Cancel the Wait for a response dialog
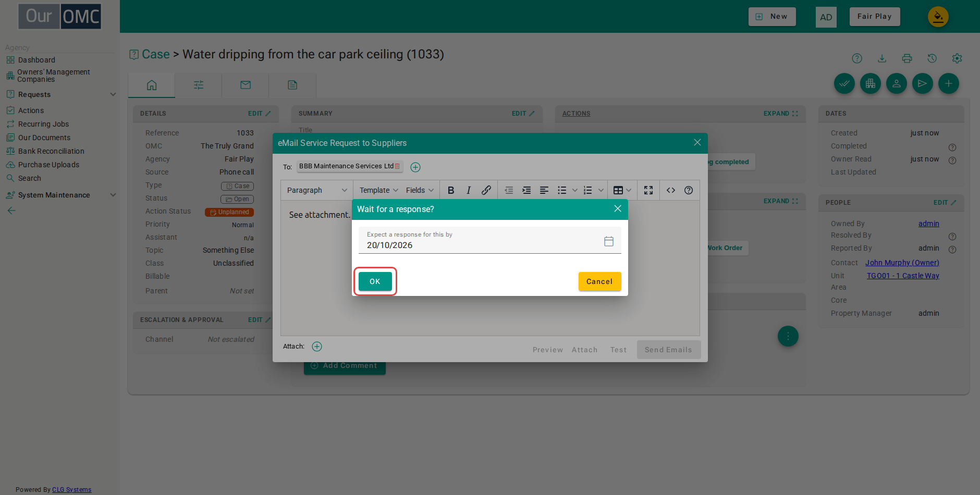The image size is (980, 495). point(599,281)
